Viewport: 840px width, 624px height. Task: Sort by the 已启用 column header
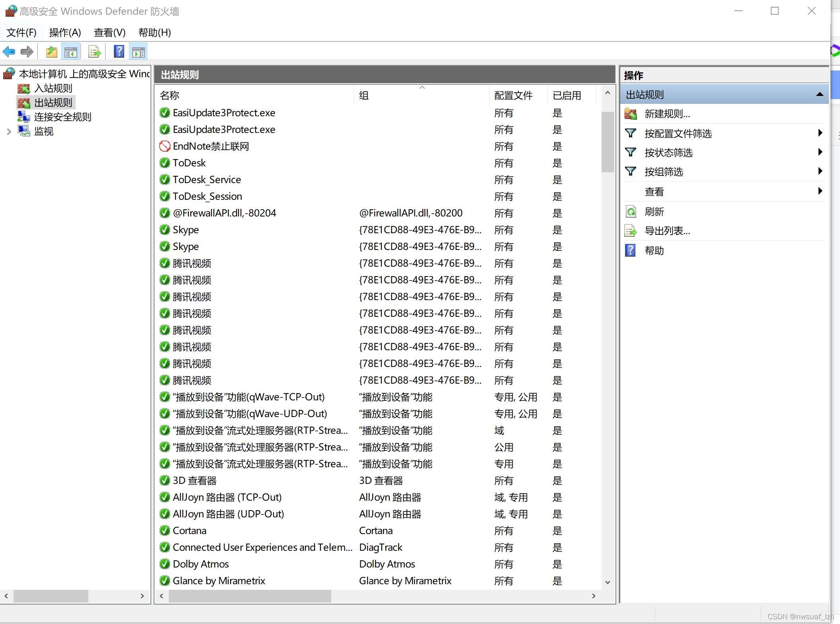pyautogui.click(x=572, y=95)
